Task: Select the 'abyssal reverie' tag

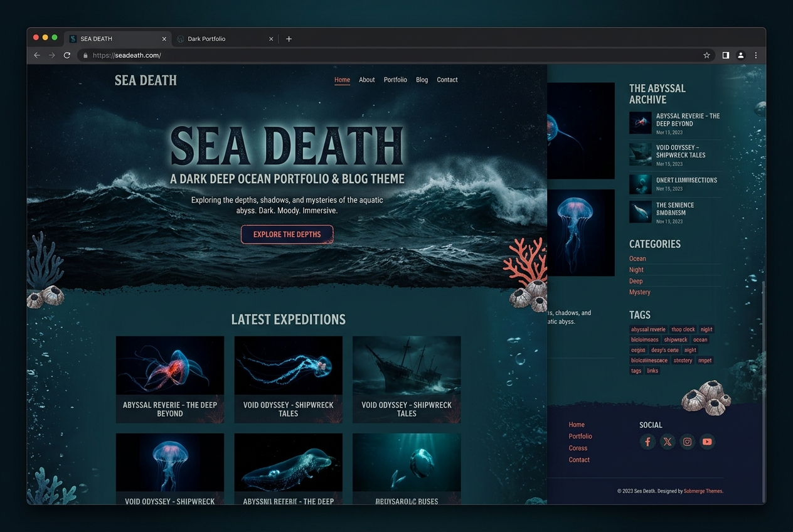Action: click(x=648, y=329)
